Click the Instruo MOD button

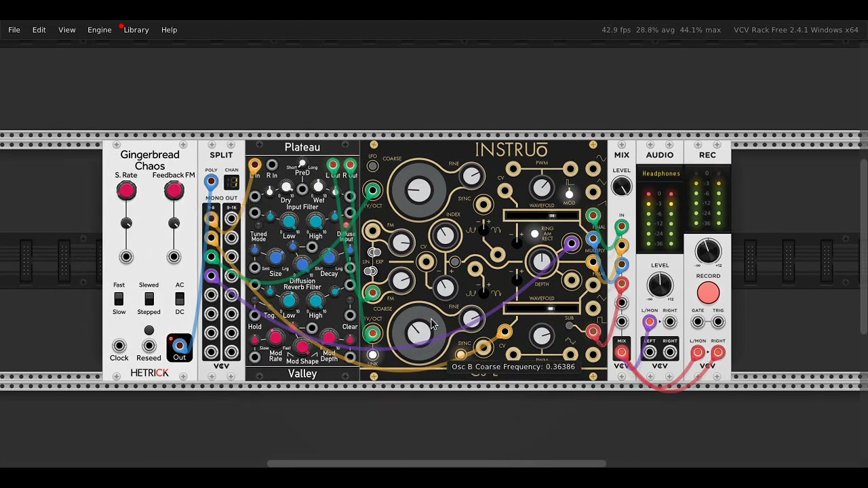[x=569, y=195]
